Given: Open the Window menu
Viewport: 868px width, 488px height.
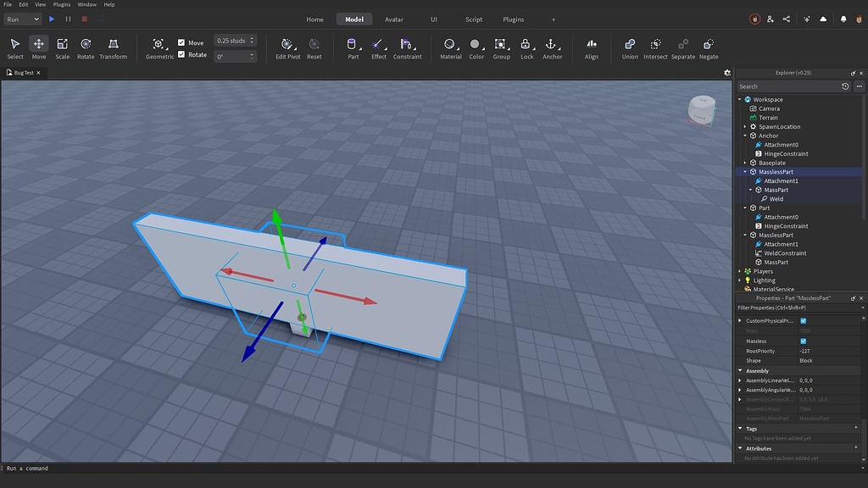Looking at the screenshot, I should pos(87,4).
